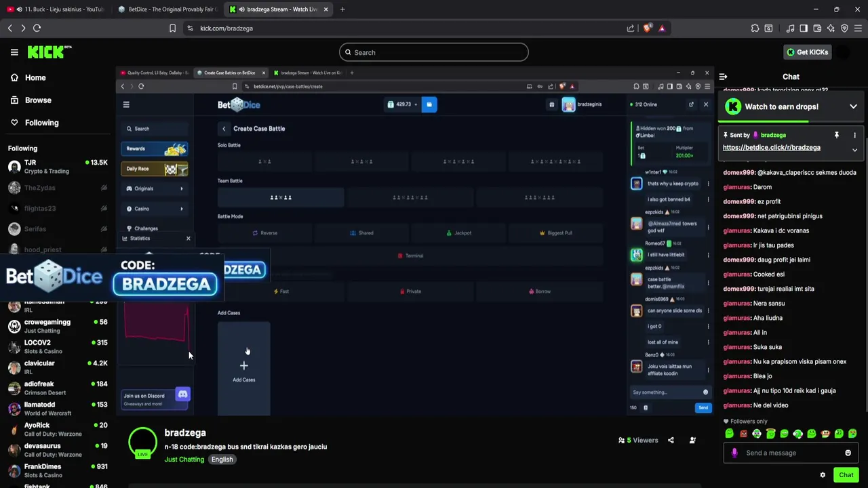Image resolution: width=868 pixels, height=488 pixels.
Task: Open adiofreak channel in sidebar
Action: (x=57, y=388)
